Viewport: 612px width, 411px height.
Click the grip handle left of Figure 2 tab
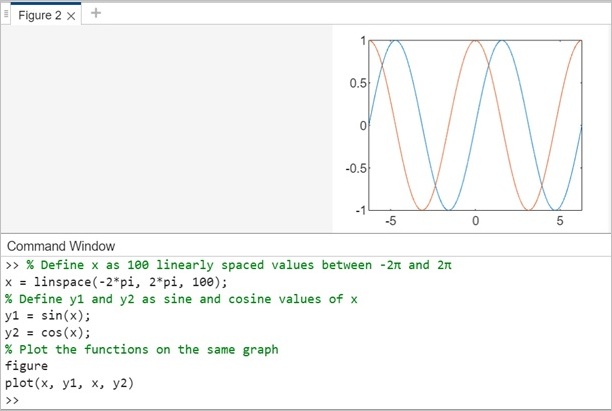coord(7,14)
